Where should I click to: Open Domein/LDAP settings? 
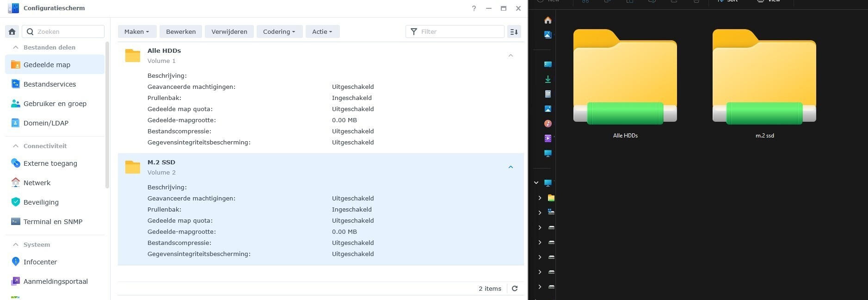(x=55, y=123)
